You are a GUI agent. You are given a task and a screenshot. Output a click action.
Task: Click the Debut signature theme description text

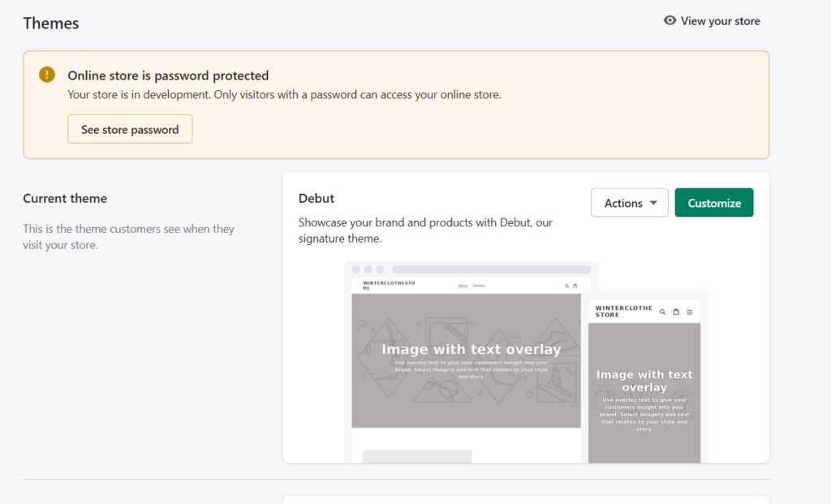[x=425, y=230]
